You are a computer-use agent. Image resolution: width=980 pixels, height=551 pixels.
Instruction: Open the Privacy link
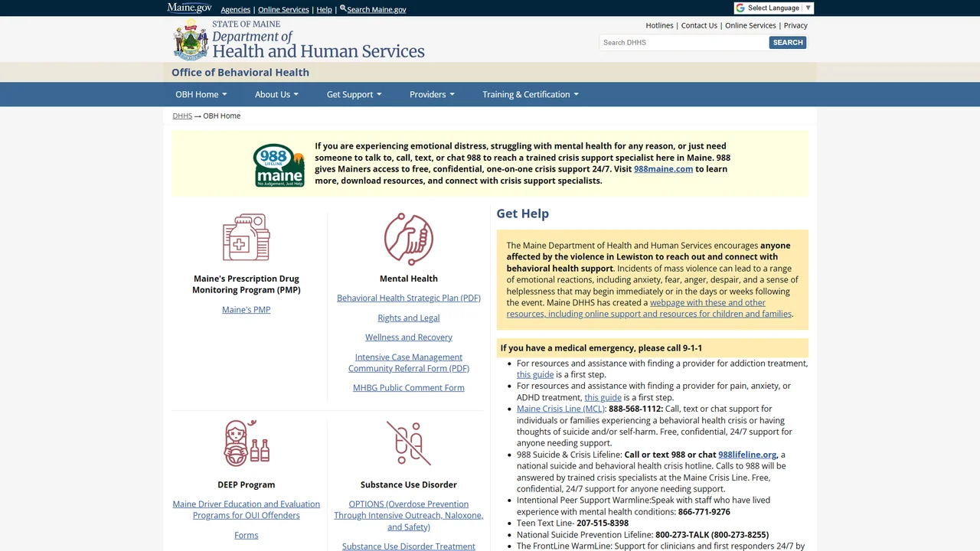tap(795, 25)
